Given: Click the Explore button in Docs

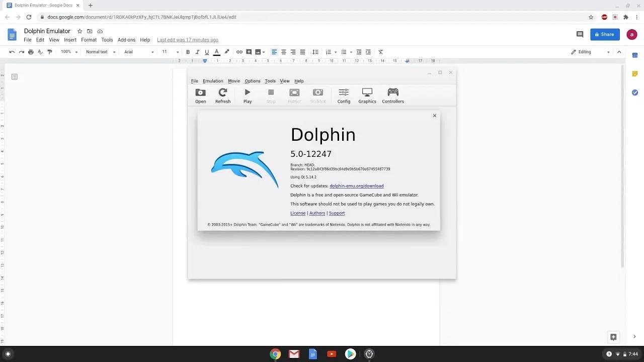Looking at the screenshot, I should tap(613, 337).
